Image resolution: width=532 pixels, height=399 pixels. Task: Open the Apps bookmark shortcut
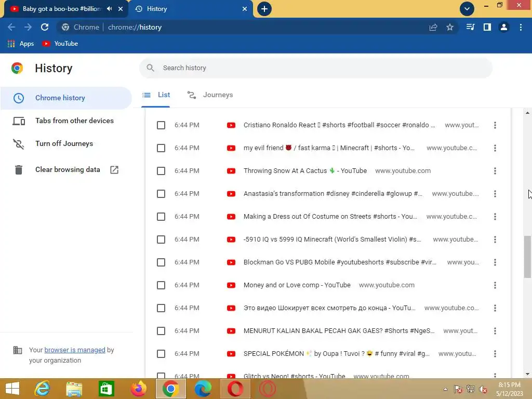(x=21, y=44)
